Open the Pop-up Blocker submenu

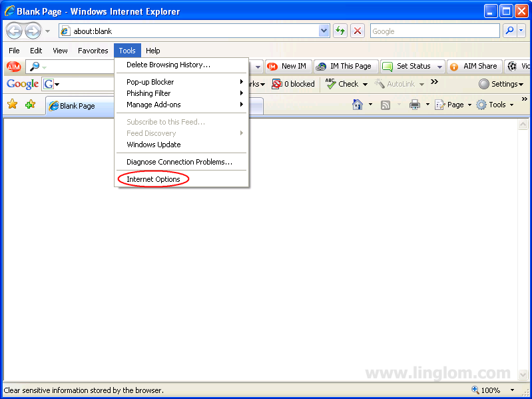182,82
